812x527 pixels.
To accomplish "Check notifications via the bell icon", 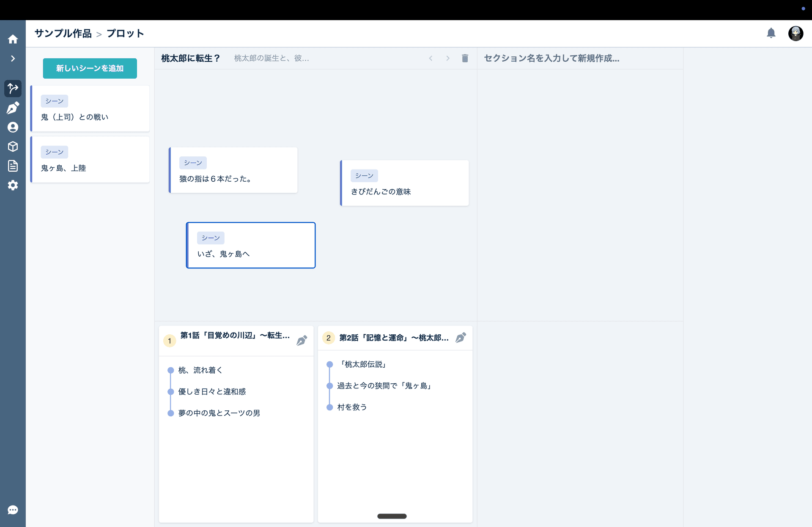I will coord(771,33).
